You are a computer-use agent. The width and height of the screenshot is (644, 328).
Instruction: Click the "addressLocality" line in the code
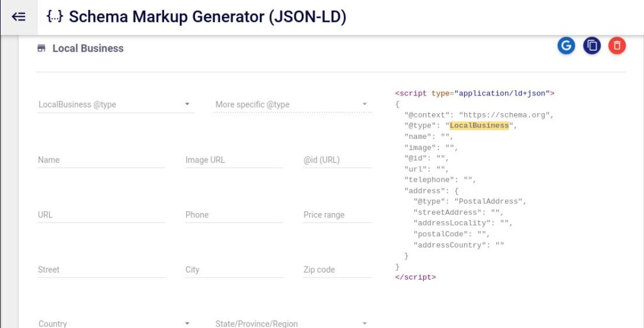(x=464, y=223)
